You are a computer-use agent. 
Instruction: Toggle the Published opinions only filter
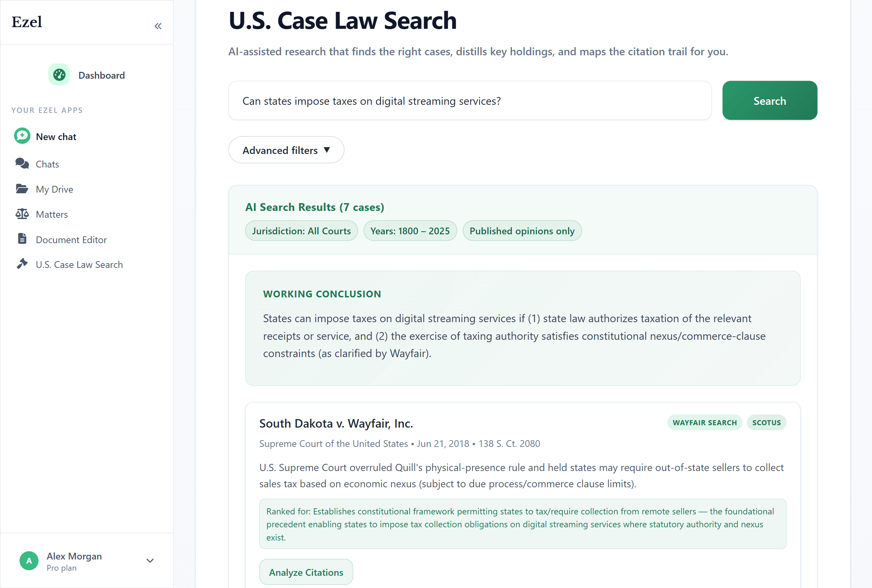click(x=522, y=231)
